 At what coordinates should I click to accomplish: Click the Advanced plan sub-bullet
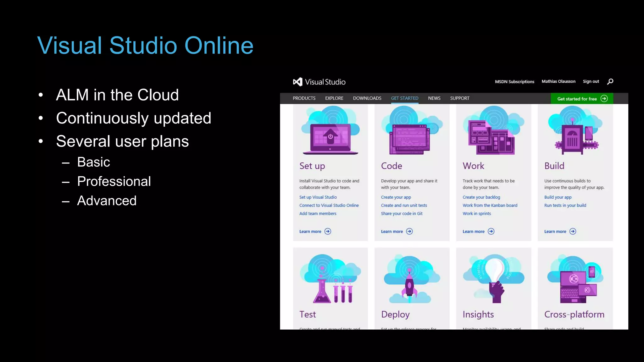pyautogui.click(x=107, y=201)
